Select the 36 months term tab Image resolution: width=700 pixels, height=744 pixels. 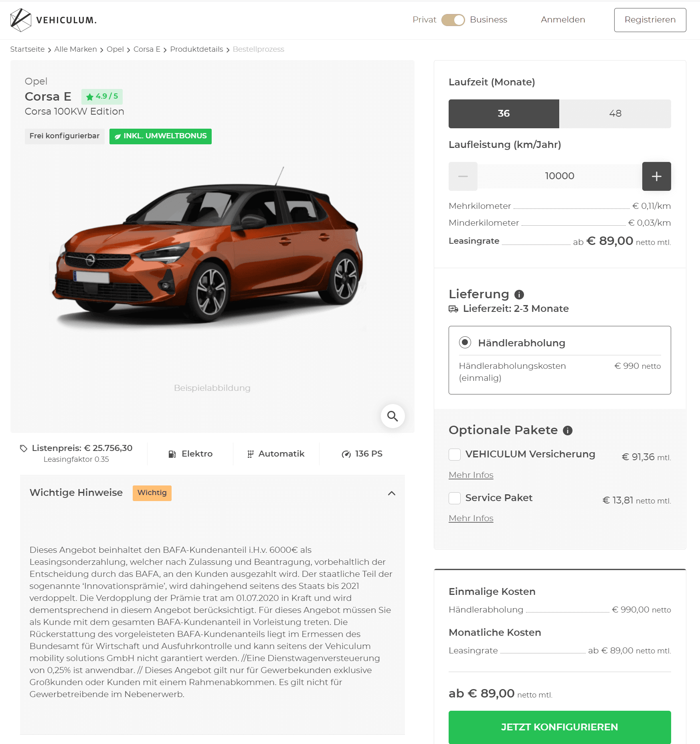[x=504, y=114]
